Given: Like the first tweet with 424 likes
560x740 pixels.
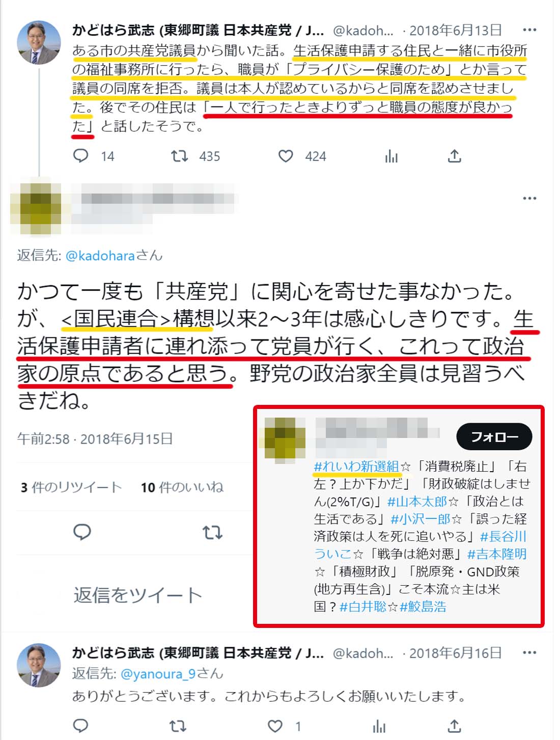Looking at the screenshot, I should (286, 156).
